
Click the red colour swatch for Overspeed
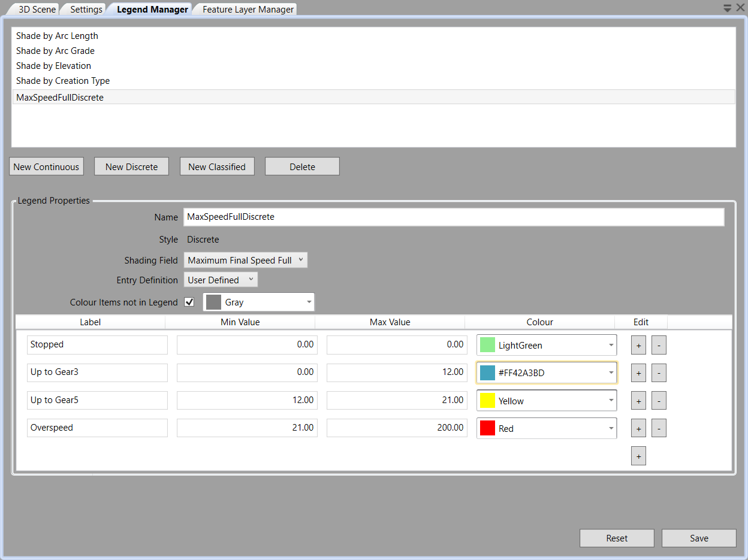[x=487, y=428]
